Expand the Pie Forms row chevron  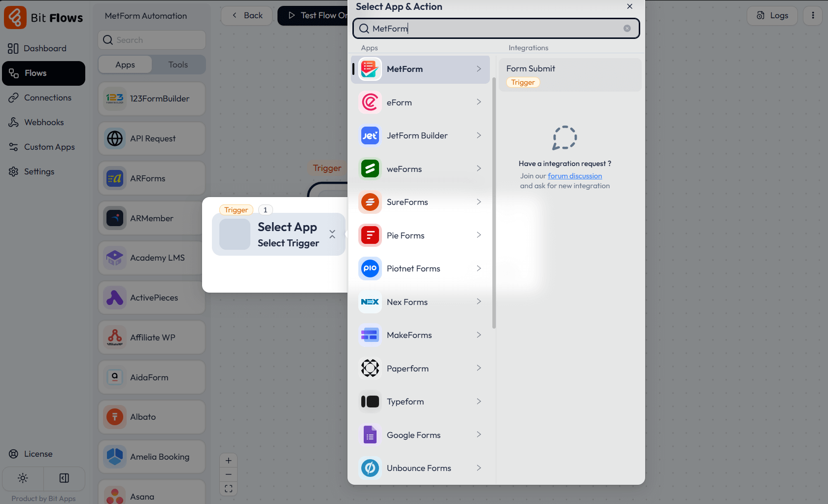pyautogui.click(x=479, y=235)
